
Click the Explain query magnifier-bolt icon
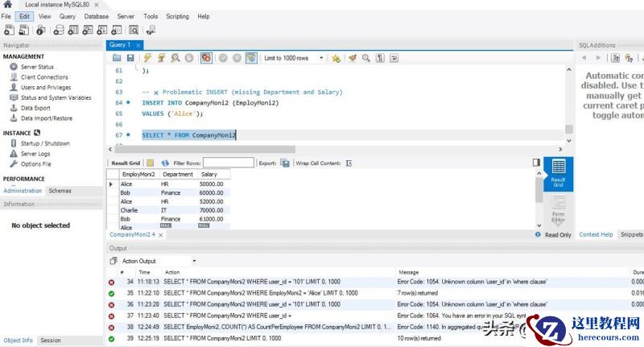[x=175, y=58]
